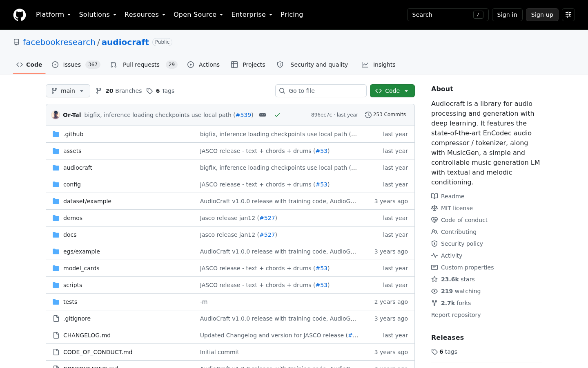Click the branch icon next to 20 Branches
Viewport: 588px width, 368px height.
pyautogui.click(x=99, y=91)
